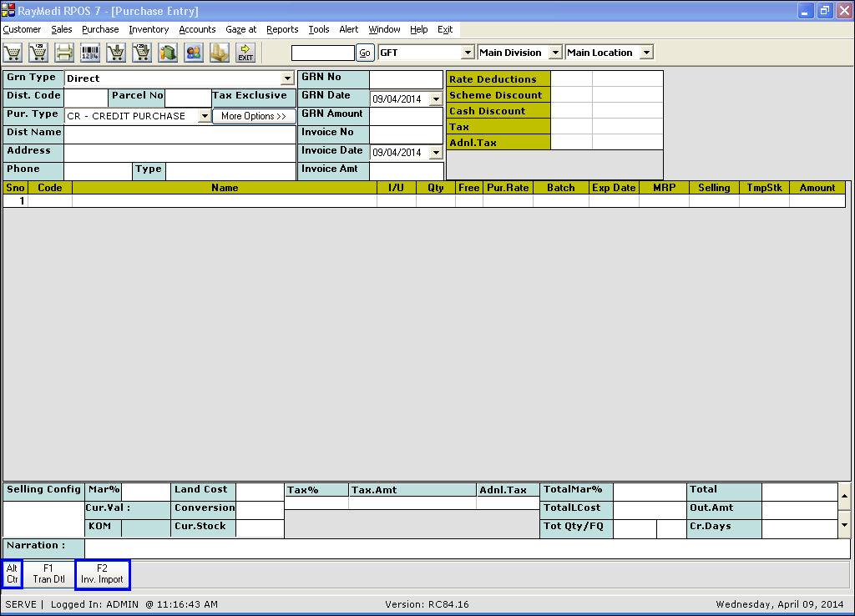Viewport: 855px width, 616px height.
Task: Expand the Grn Type Direct dropdown
Action: click(287, 78)
